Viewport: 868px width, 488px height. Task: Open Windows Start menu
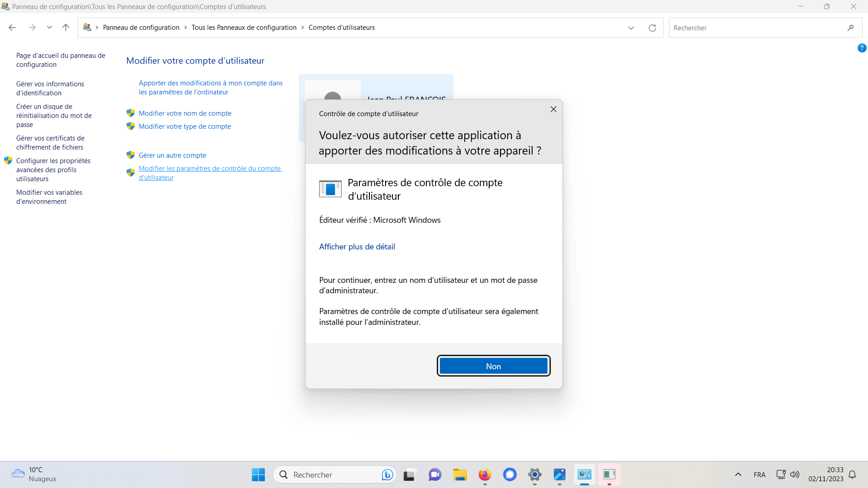coord(258,475)
